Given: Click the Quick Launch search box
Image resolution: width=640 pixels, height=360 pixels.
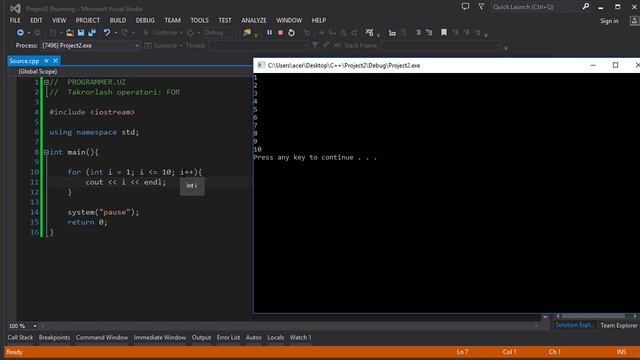Looking at the screenshot, I should click(x=534, y=7).
